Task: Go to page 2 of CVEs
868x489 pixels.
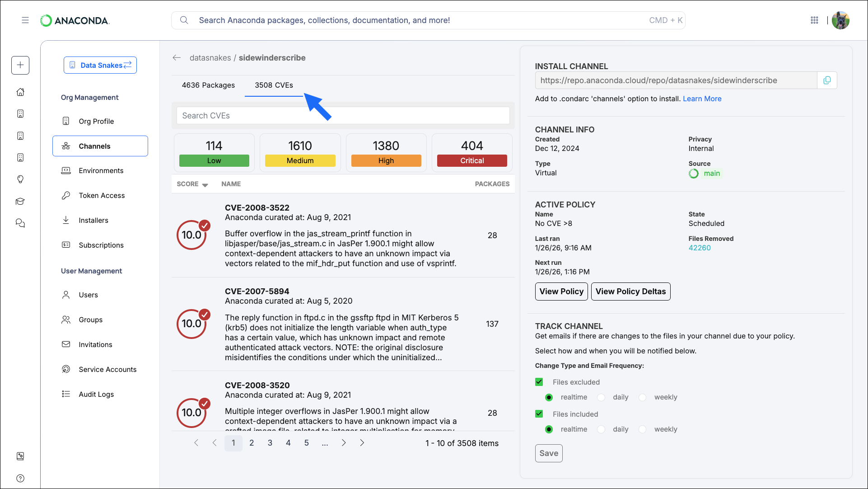Action: 252,443
